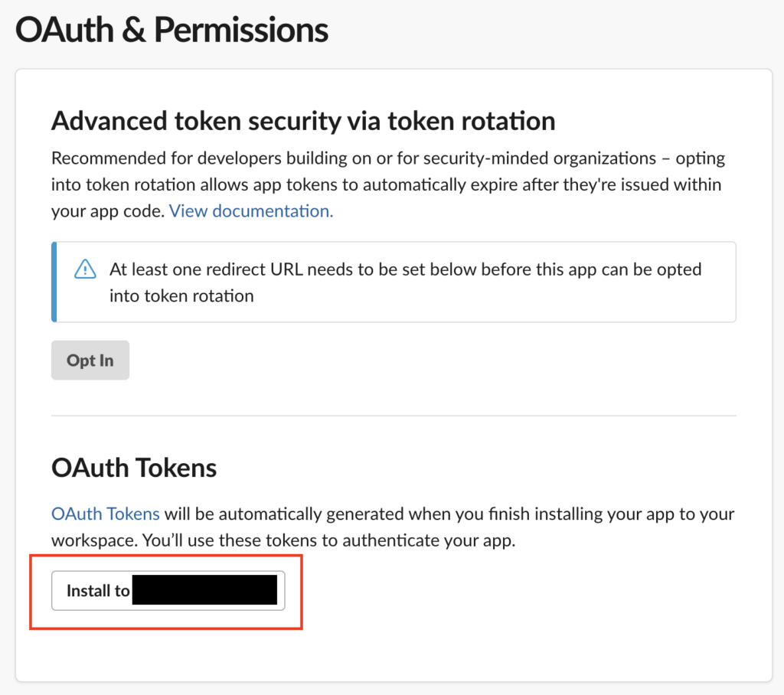This screenshot has width=784, height=695.
Task: Click "will be automatically generated" text
Action: (284, 514)
